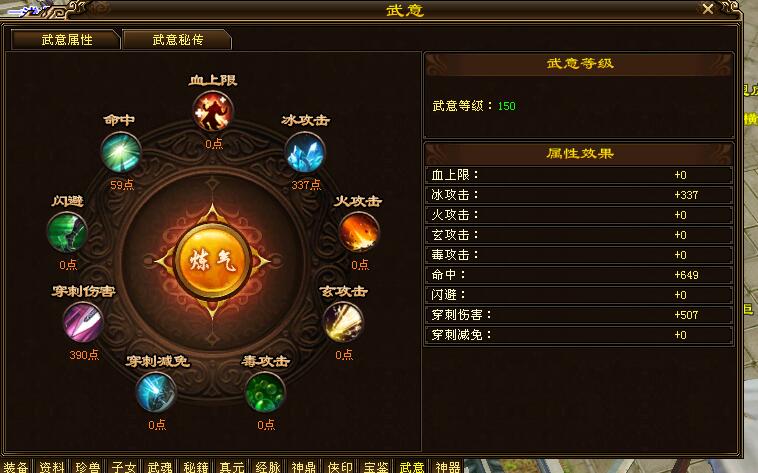758x473 pixels.
Task: Open the 装备 bottom tab
Action: pos(15,467)
